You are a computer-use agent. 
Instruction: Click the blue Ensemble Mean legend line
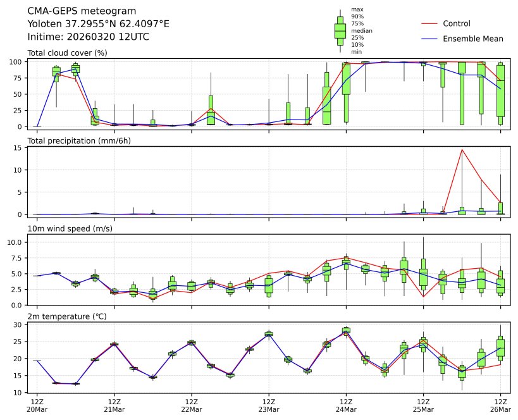click(x=429, y=39)
